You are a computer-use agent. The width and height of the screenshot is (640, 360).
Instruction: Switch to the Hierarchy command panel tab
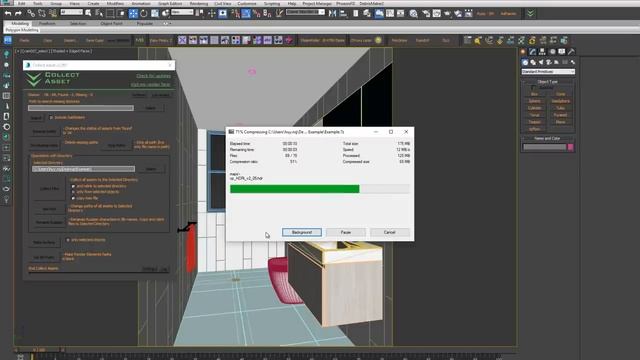[x=542, y=51]
